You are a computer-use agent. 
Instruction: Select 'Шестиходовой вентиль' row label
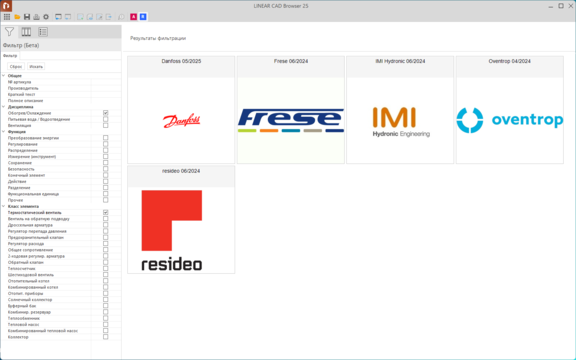pos(31,275)
